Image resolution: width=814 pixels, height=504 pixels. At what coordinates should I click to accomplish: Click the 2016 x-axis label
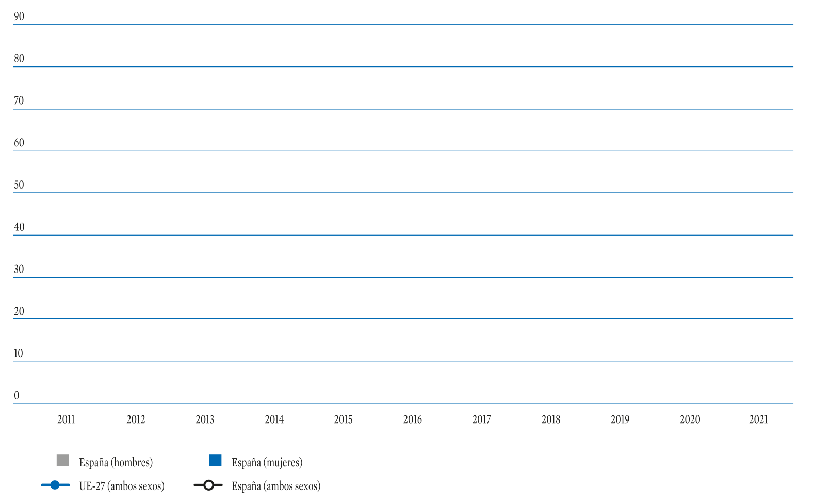412,419
